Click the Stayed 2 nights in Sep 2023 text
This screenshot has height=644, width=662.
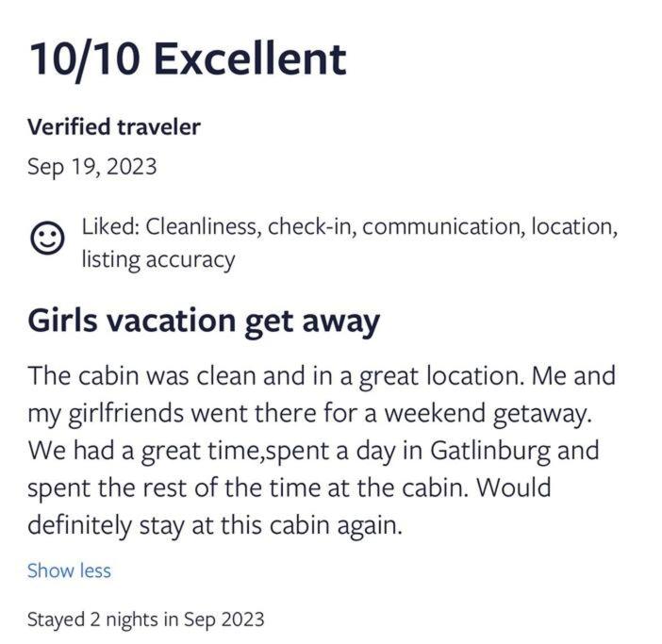(x=145, y=619)
